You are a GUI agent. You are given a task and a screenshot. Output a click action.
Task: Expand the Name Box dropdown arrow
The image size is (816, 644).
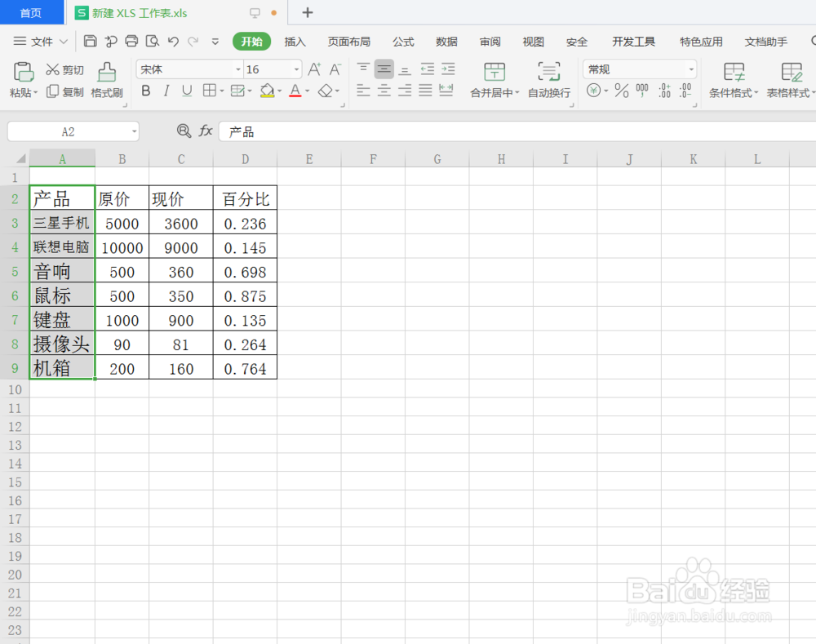pos(135,131)
